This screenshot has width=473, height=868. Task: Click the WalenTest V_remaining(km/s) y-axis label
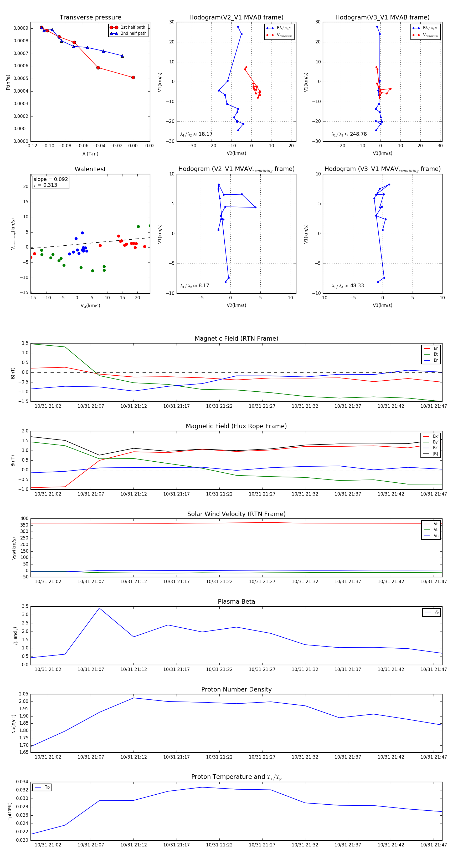pyautogui.click(x=13, y=234)
